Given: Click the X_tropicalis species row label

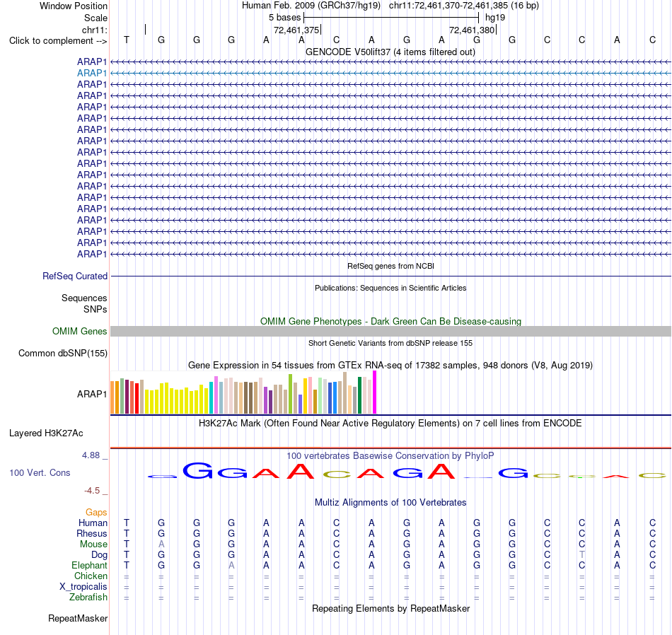Looking at the screenshot, I should click(x=83, y=587).
